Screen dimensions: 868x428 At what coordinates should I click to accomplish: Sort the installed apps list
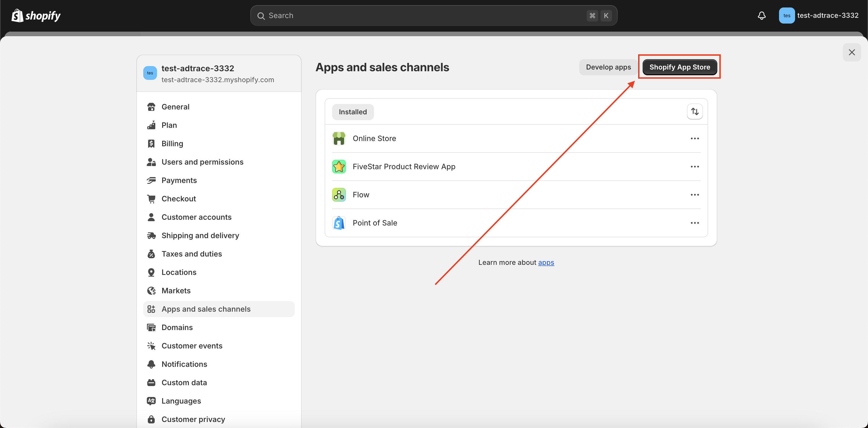coord(694,111)
